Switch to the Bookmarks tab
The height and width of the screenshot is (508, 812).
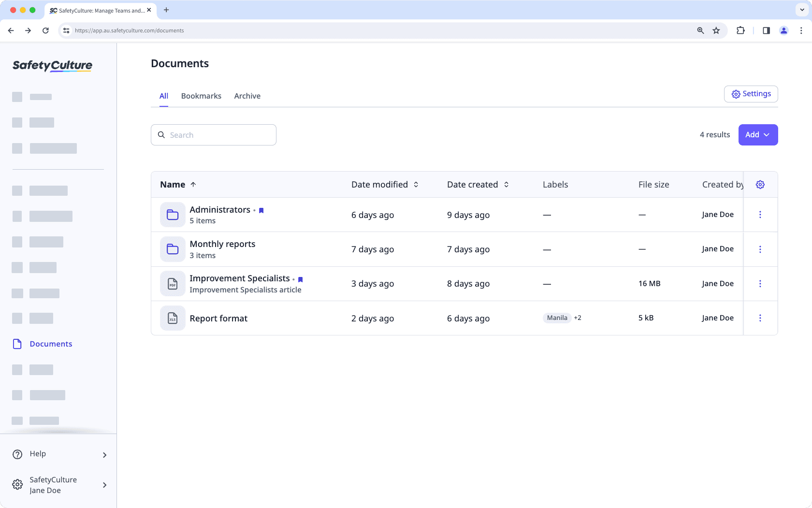point(201,96)
